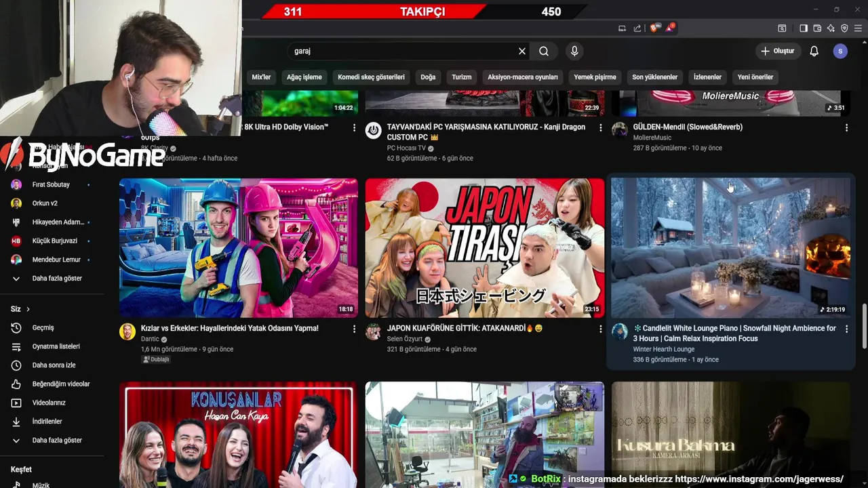Select the İzlenenler chip
The image size is (868, 488).
[x=707, y=77]
